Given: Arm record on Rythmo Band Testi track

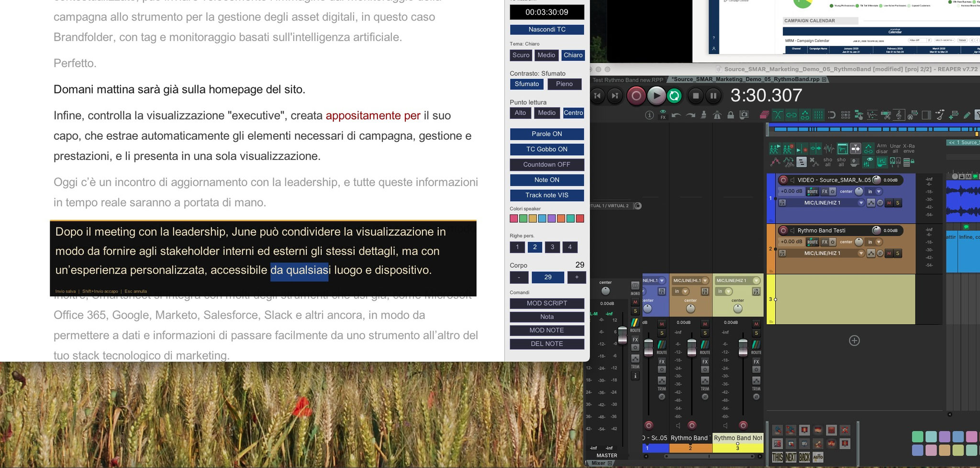Looking at the screenshot, I should (783, 230).
